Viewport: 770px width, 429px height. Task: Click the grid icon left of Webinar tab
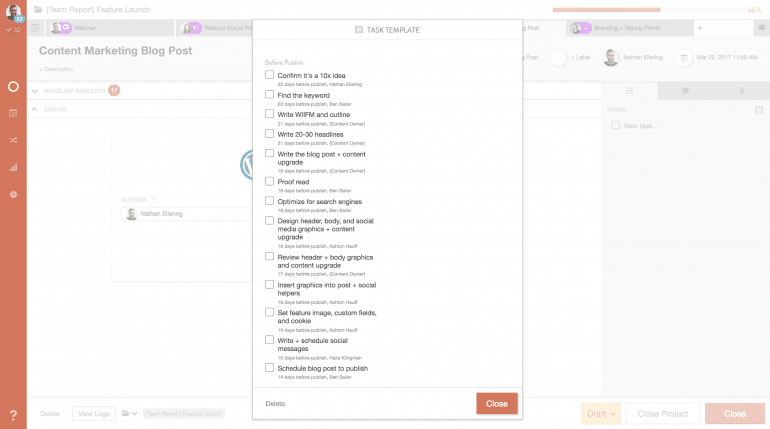point(35,28)
